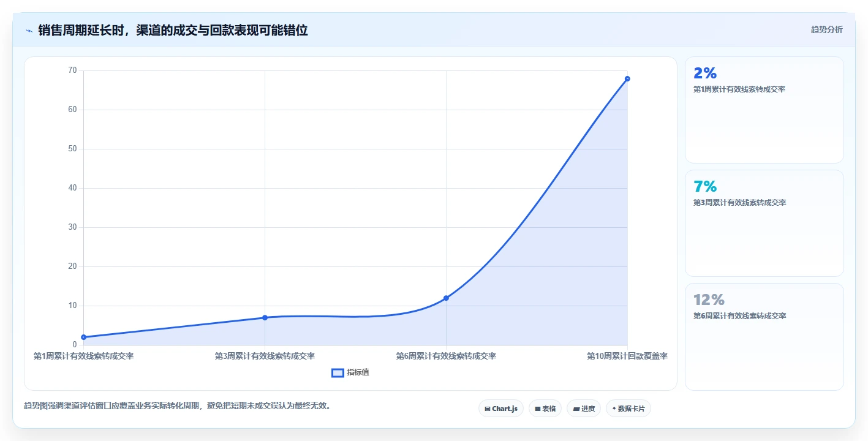The height and width of the screenshot is (441, 868).
Task: Click the footnote text starting 趋势图强调
Action: 178,405
